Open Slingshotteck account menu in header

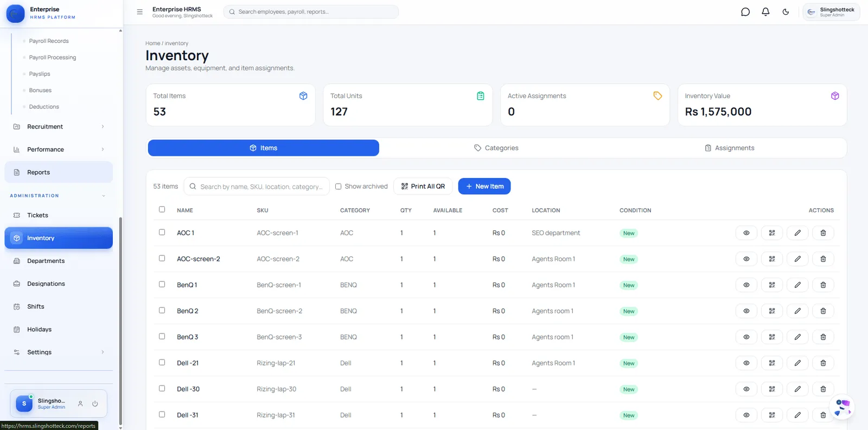(x=831, y=12)
